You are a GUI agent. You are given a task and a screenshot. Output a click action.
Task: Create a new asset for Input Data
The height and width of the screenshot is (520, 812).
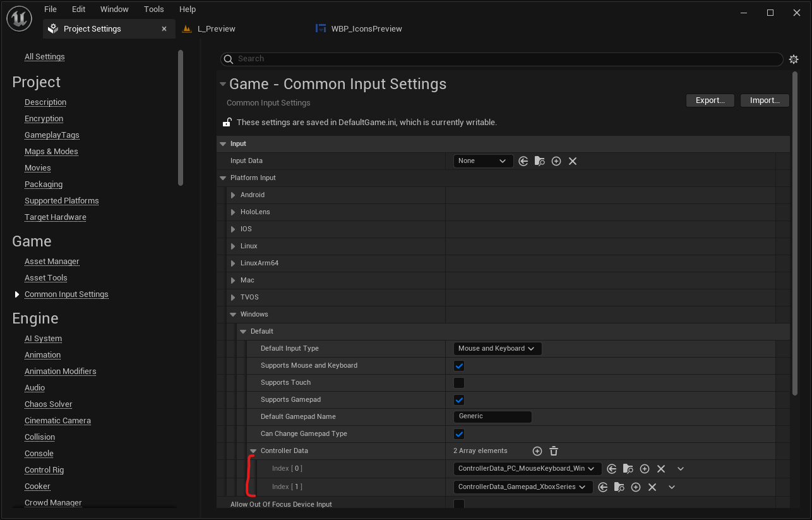pyautogui.click(x=556, y=161)
